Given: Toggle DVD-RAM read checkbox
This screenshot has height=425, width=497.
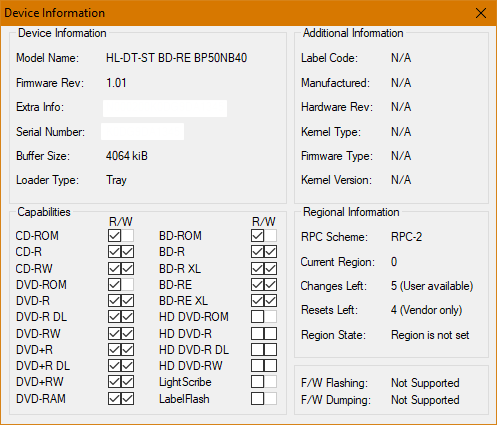Looking at the screenshot, I should (x=114, y=399).
